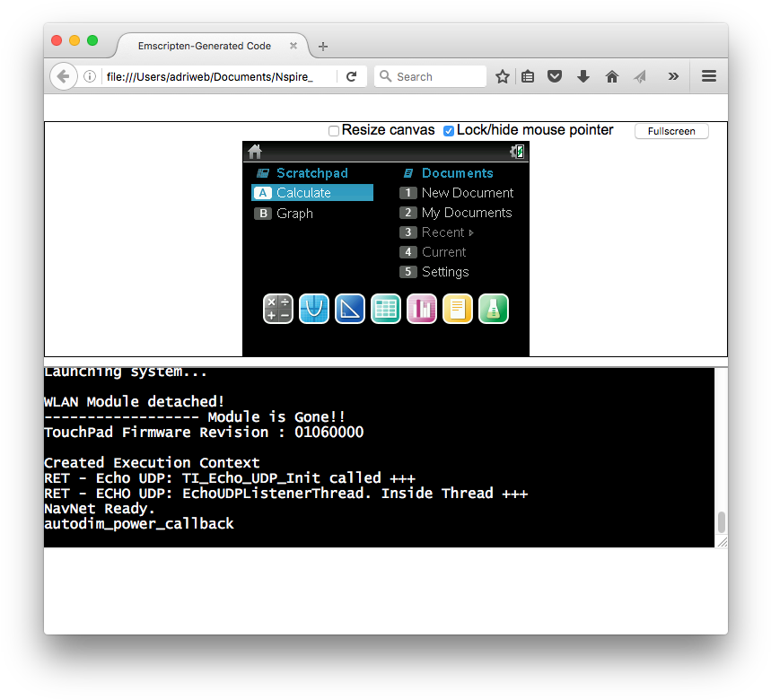Switch to Emscripten-Generated Code tab
Screen dimensions: 771x700
205,46
